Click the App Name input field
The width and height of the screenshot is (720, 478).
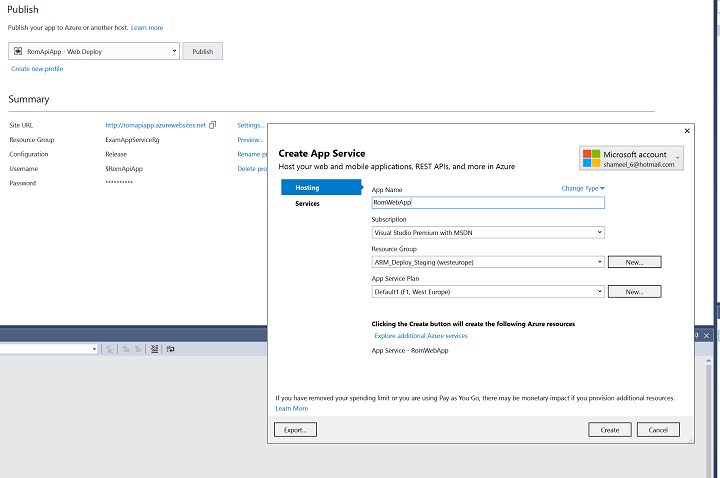coord(488,202)
